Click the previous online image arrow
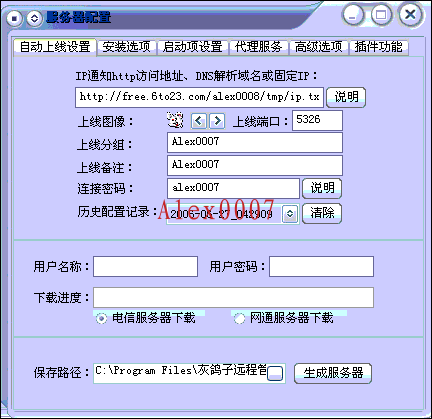Image resolution: width=432 pixels, height=419 pixels. click(x=199, y=121)
